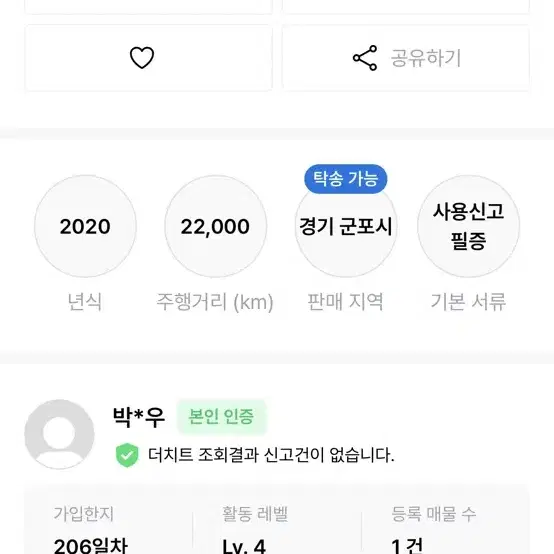Click the green shield verification icon
Screen dimensions: 554x554
127,455
